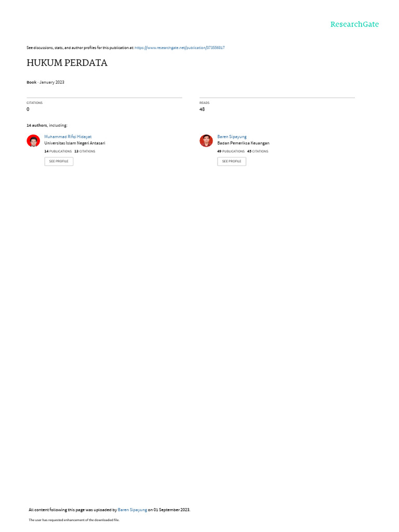Click the 49 publications stat

pyautogui.click(x=231, y=151)
